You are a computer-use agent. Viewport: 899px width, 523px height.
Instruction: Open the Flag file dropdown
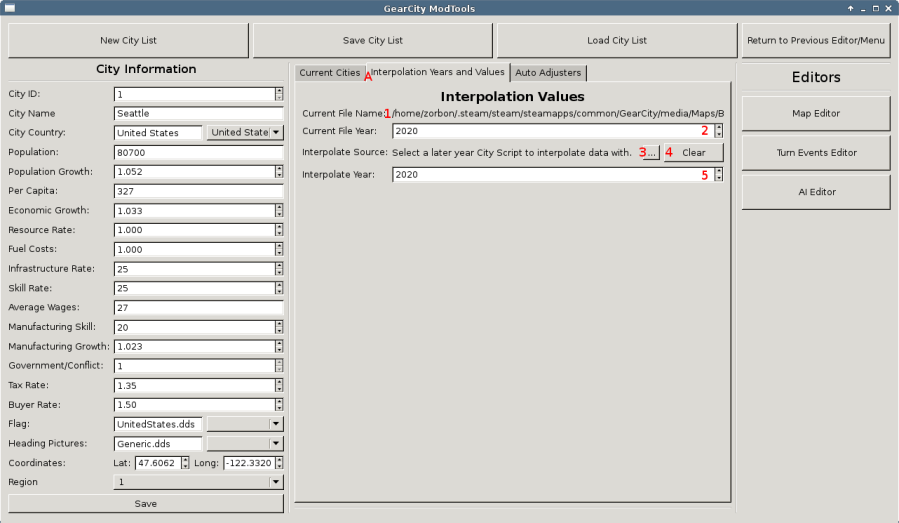click(x=245, y=424)
